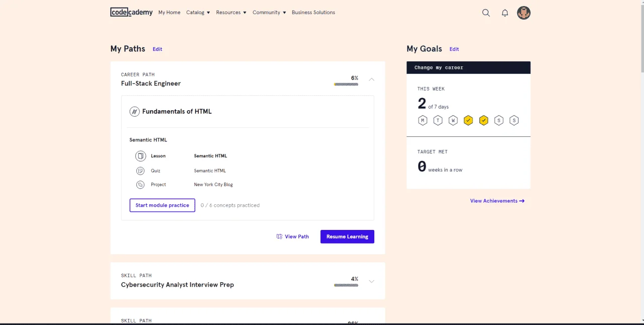Click the Codecademy logo

(x=131, y=12)
